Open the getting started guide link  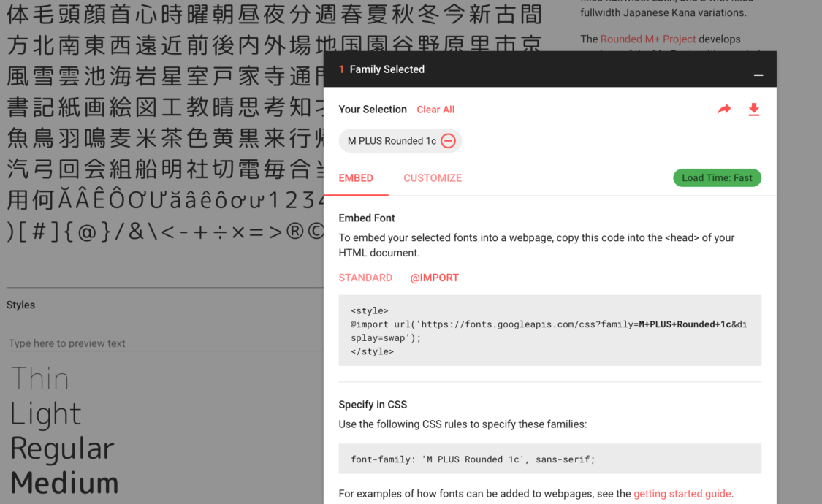click(x=682, y=493)
